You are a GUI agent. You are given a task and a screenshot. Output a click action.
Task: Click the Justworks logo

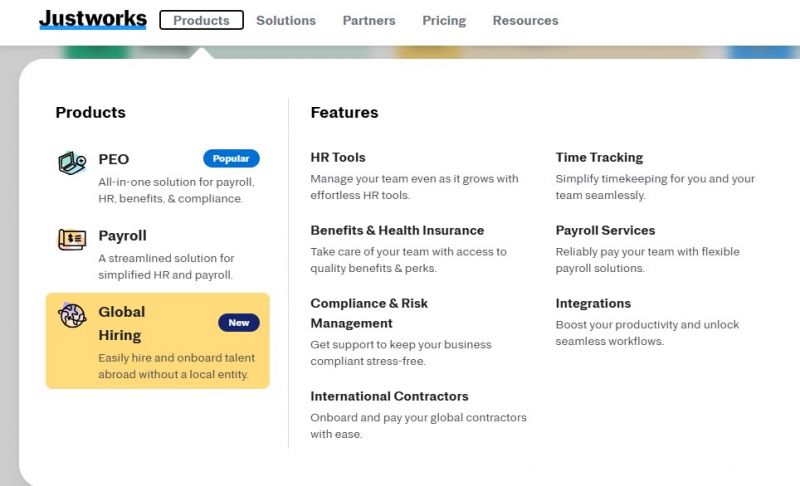(x=93, y=19)
